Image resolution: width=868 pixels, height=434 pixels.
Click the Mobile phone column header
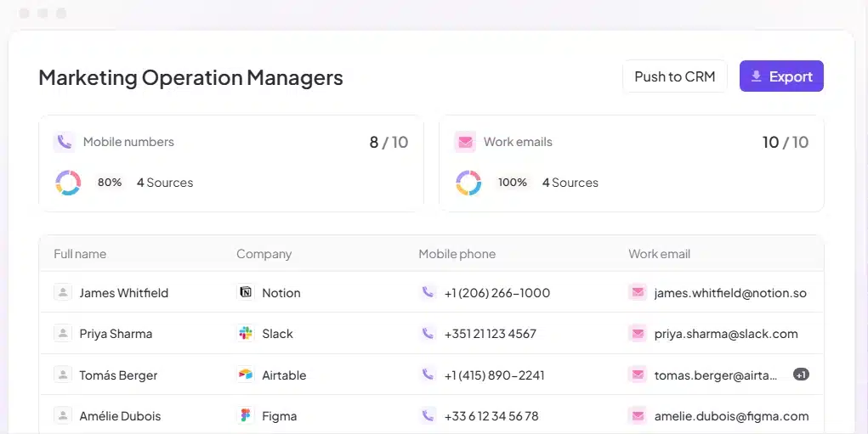pyautogui.click(x=457, y=254)
